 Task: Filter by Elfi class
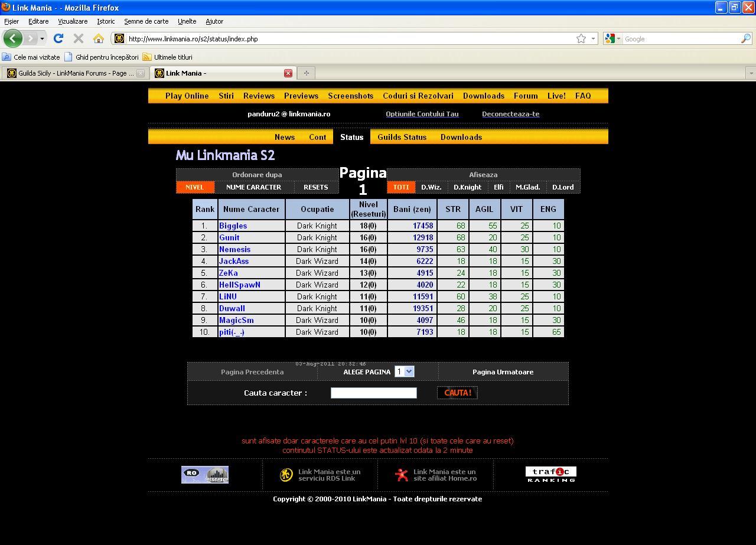(498, 187)
